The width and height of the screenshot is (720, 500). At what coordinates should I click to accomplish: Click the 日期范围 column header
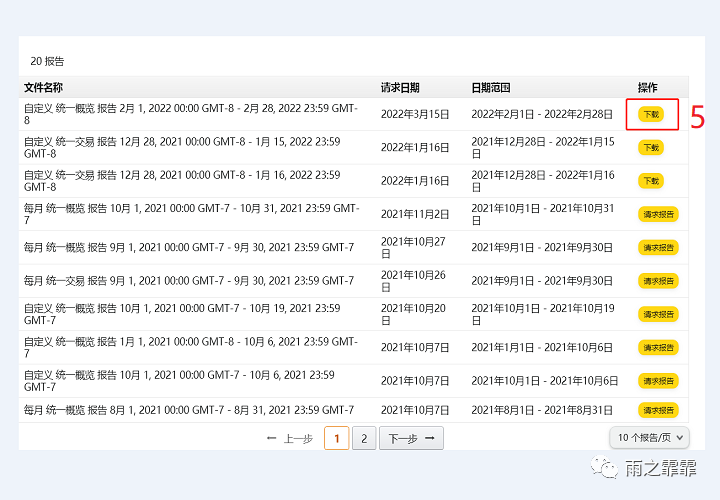point(491,87)
